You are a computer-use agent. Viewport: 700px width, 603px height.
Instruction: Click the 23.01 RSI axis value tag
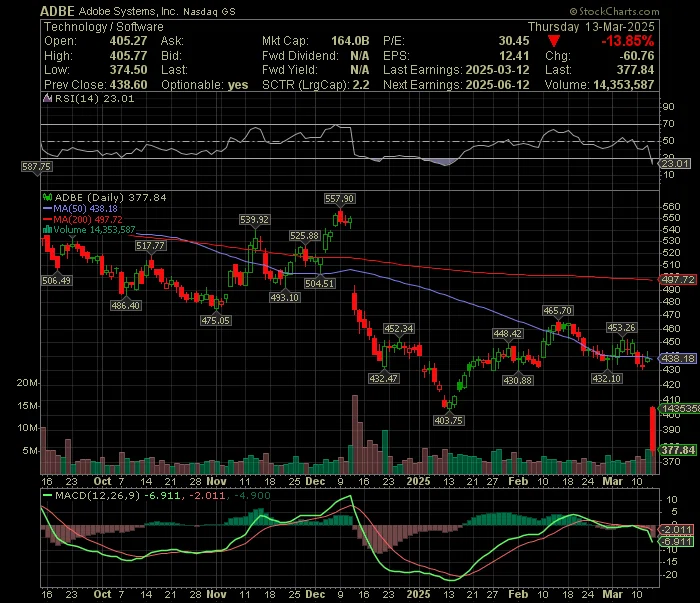[x=675, y=163]
